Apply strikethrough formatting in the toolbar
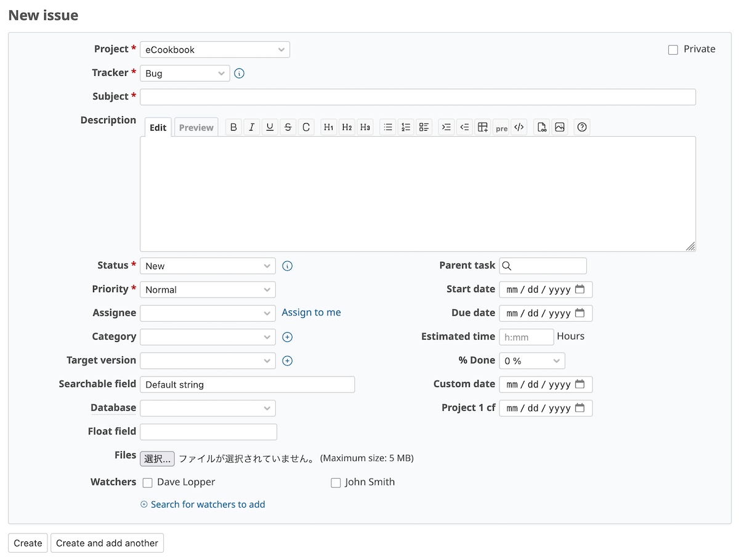 tap(288, 127)
